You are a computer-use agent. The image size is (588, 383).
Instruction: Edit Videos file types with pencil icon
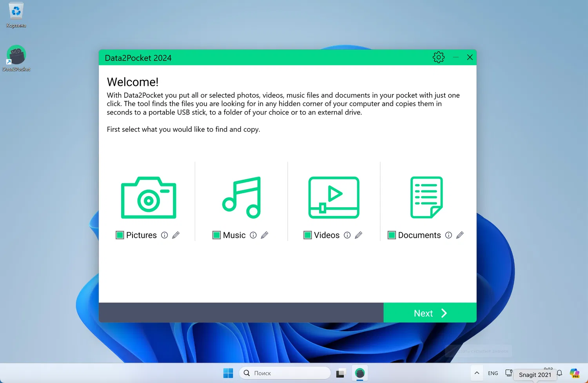tap(359, 235)
